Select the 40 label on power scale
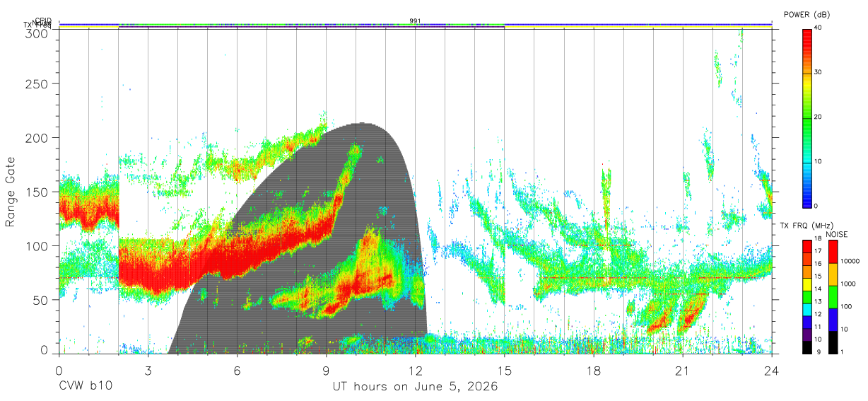Screen dimensions: 868x401 (x=819, y=28)
